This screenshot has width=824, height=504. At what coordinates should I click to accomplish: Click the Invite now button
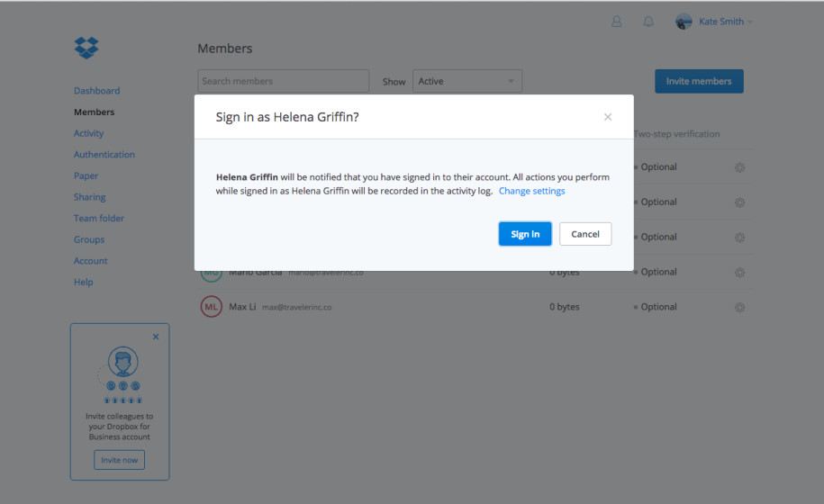click(119, 460)
